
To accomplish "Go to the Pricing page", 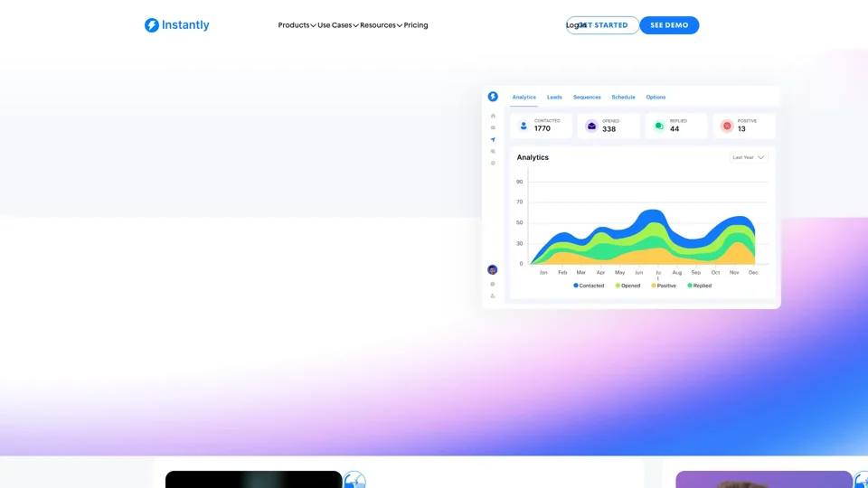I will coord(416,25).
